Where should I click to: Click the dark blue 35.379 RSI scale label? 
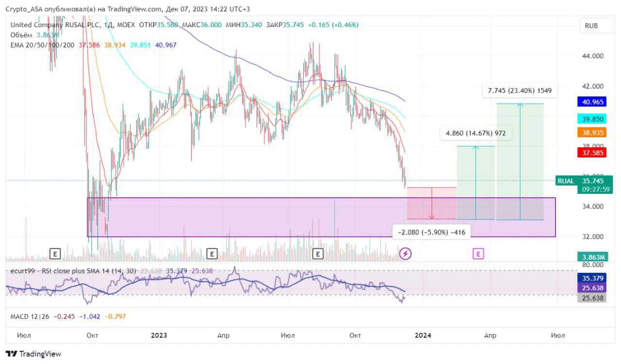point(591,278)
